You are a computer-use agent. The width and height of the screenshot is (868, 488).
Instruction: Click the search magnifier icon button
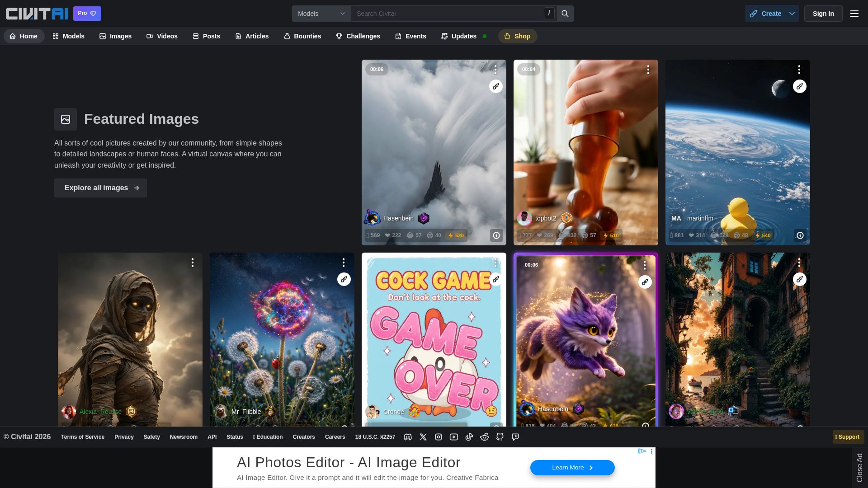click(565, 14)
